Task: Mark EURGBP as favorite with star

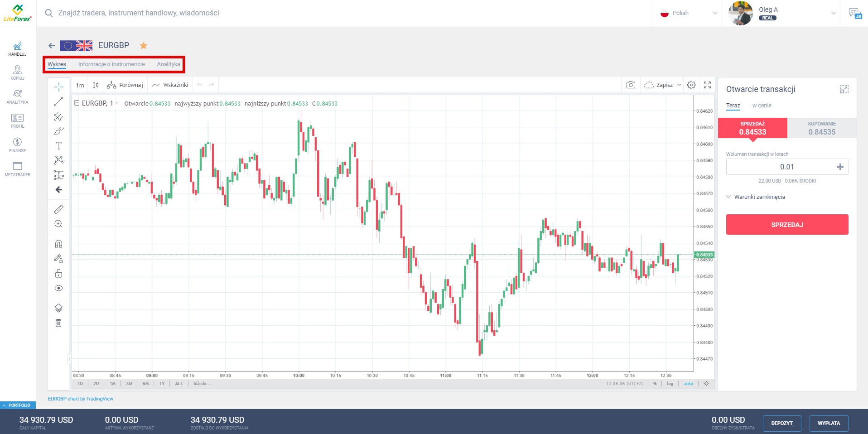Action: click(144, 45)
